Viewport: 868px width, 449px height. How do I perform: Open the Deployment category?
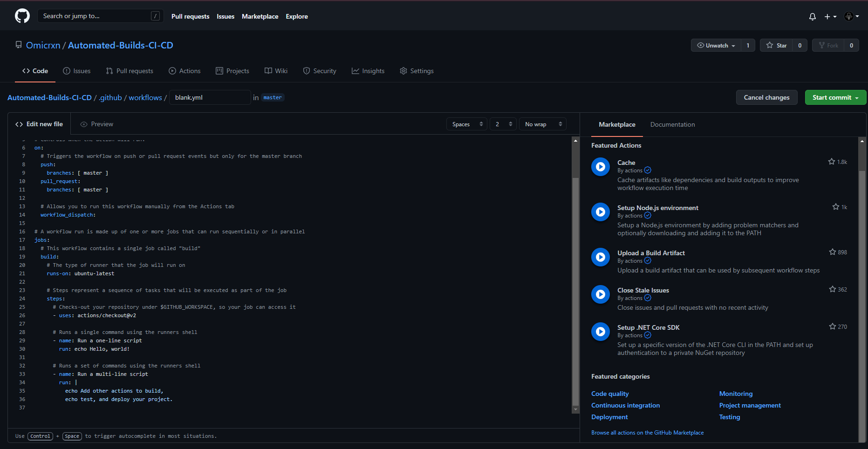(609, 417)
